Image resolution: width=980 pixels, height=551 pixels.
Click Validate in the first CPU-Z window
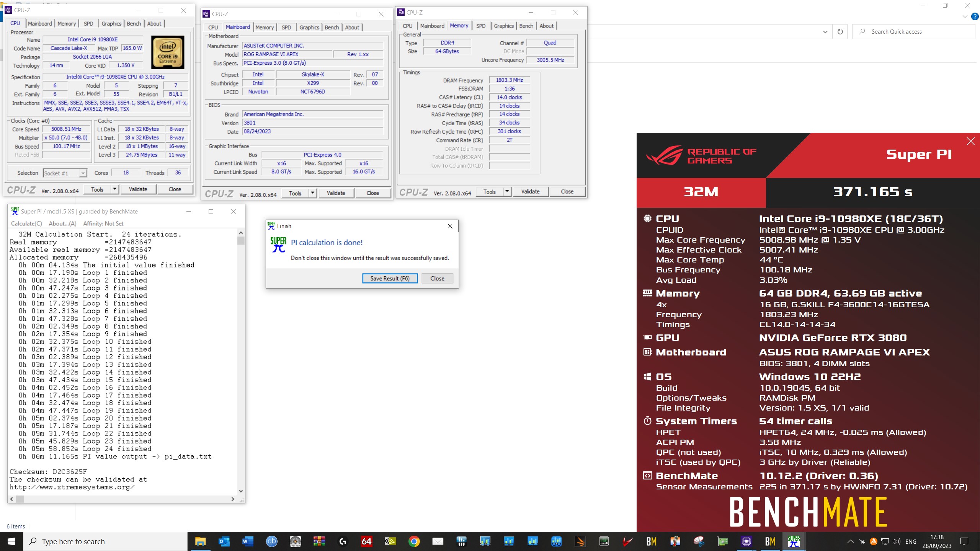coord(138,189)
